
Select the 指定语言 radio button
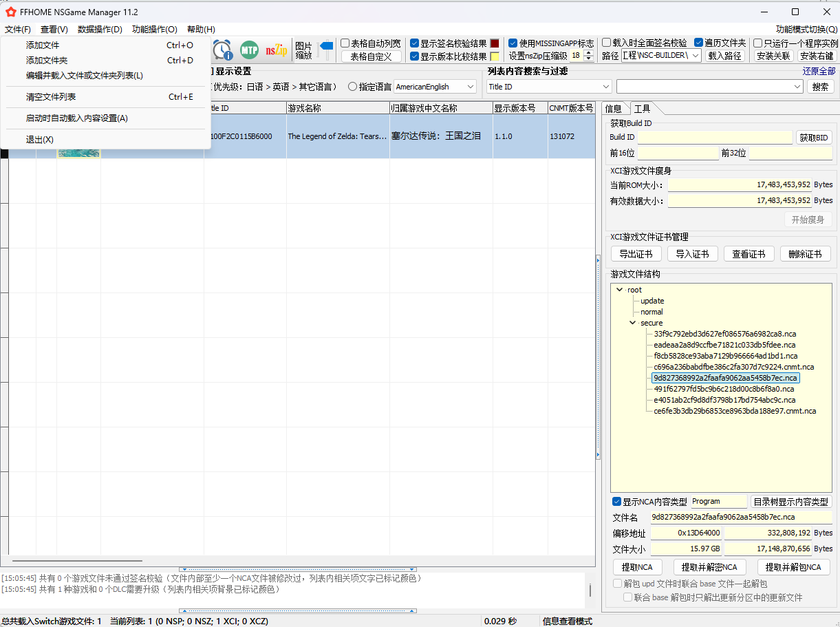[352, 87]
